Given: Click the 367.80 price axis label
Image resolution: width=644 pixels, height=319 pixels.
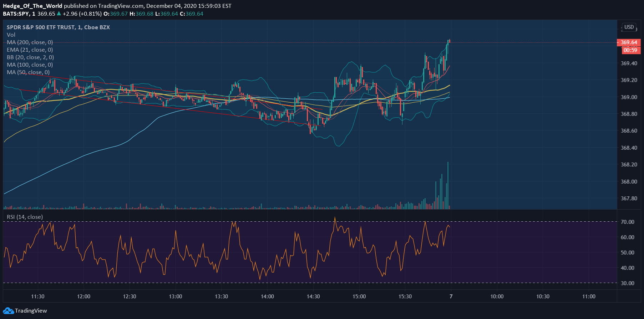Looking at the screenshot, I should (x=629, y=198).
